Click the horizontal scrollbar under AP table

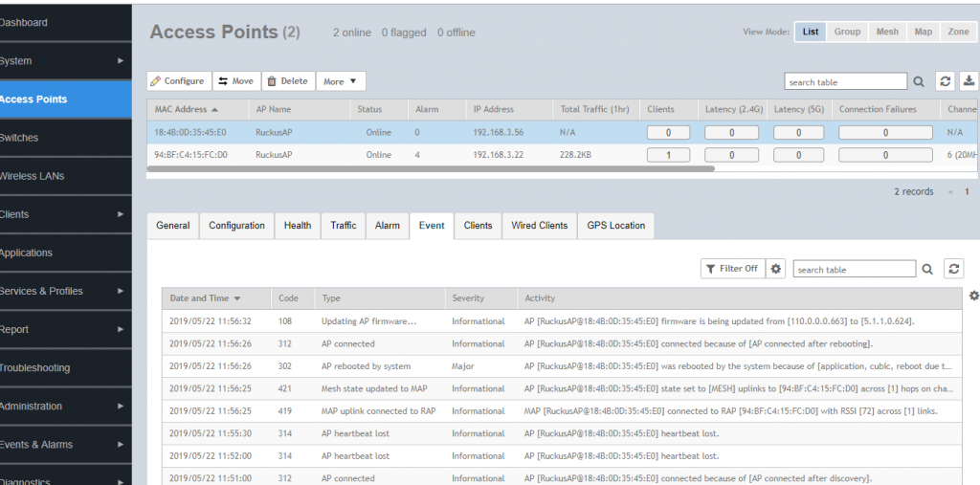431,168
